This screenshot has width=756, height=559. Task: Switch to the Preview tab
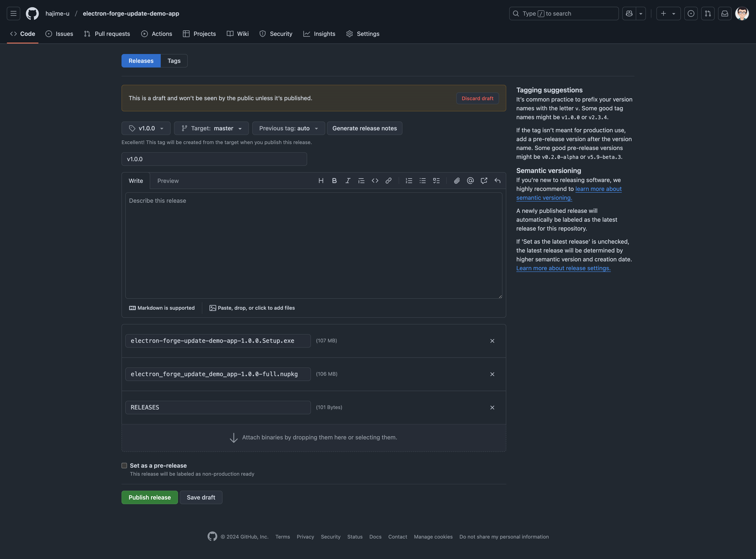click(168, 181)
